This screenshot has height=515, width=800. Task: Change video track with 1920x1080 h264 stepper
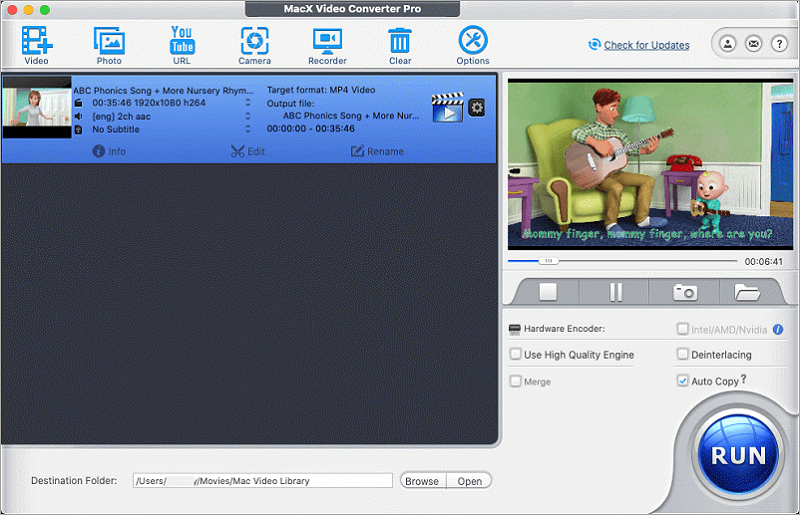coord(248,103)
